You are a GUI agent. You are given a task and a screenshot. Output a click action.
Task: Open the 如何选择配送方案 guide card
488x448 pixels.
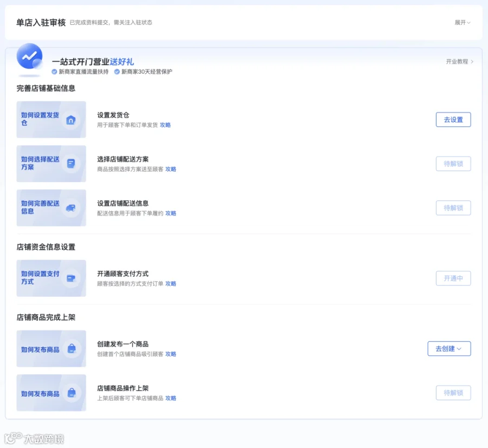(x=52, y=164)
